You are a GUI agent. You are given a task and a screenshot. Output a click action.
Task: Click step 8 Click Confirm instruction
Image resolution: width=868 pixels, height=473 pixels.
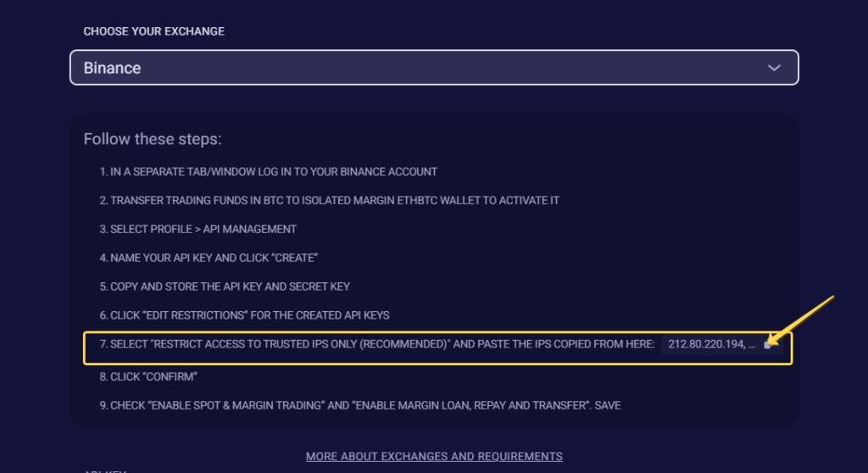tap(148, 376)
